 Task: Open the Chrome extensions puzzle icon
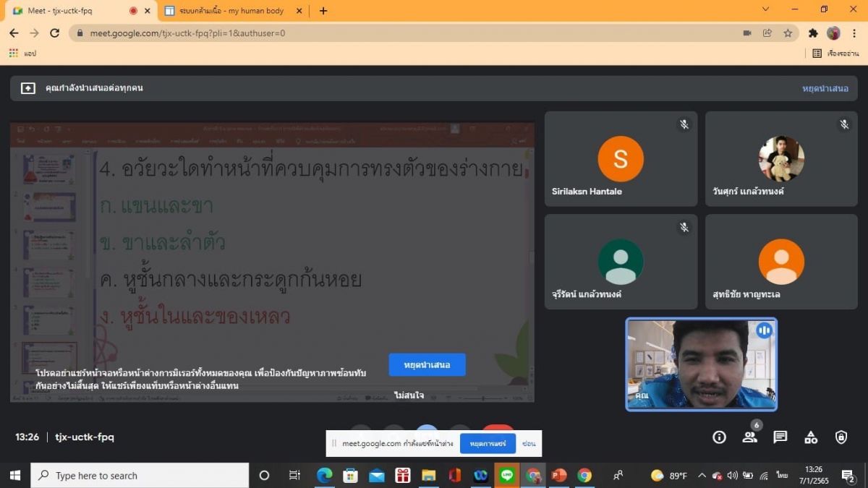pos(813,33)
